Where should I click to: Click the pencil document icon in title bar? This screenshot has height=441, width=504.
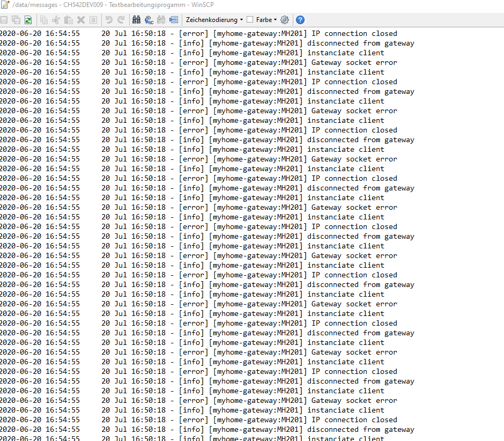[5, 5]
